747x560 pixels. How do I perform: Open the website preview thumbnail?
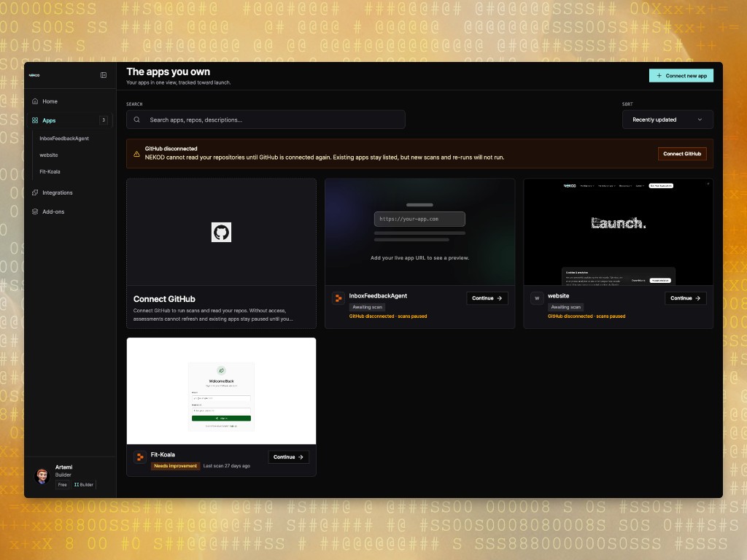click(x=618, y=233)
